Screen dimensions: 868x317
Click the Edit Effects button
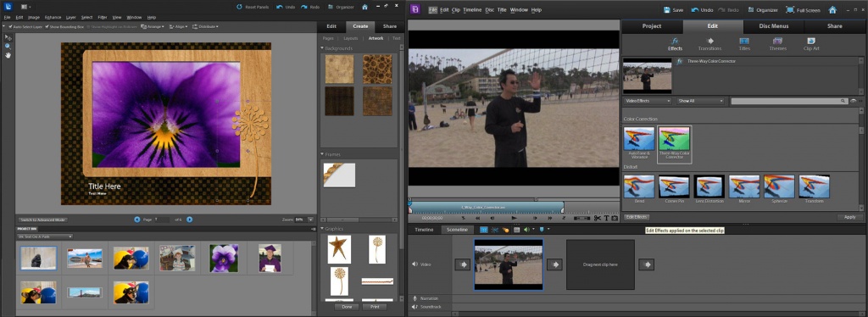pos(637,218)
